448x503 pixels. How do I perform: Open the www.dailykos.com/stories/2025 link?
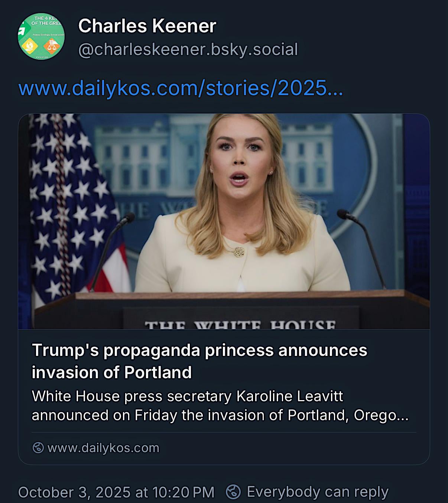click(181, 88)
